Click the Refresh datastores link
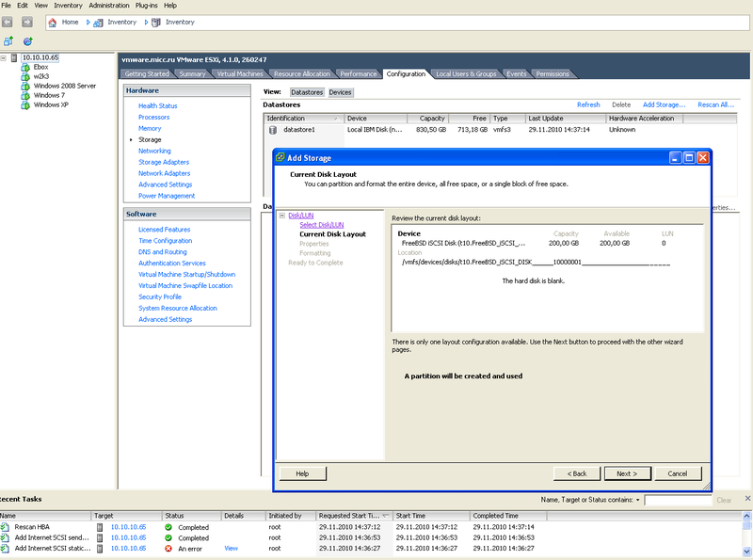 click(x=588, y=104)
